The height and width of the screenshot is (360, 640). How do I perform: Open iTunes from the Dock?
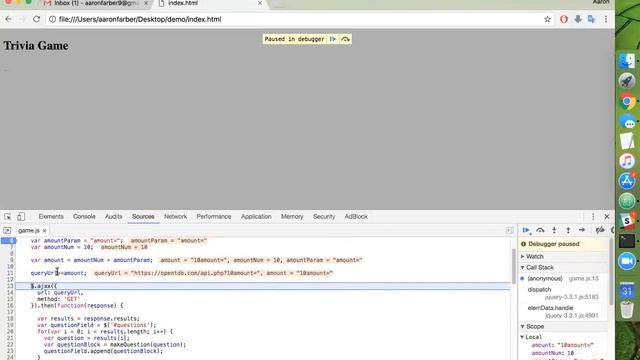coord(627,161)
